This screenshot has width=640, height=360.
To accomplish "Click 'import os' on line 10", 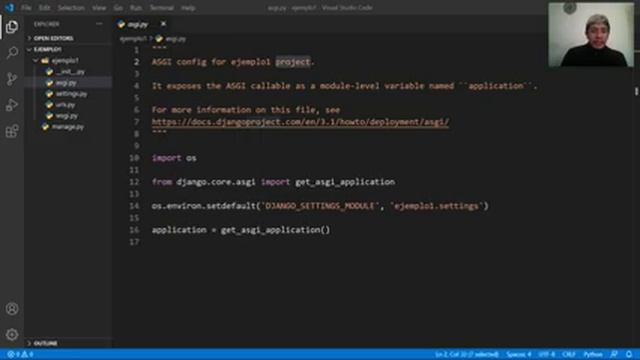I will point(174,158).
